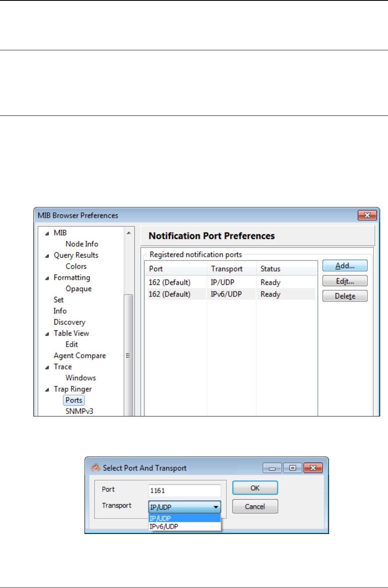Select Query Results in preferences tree

pyautogui.click(x=76, y=255)
